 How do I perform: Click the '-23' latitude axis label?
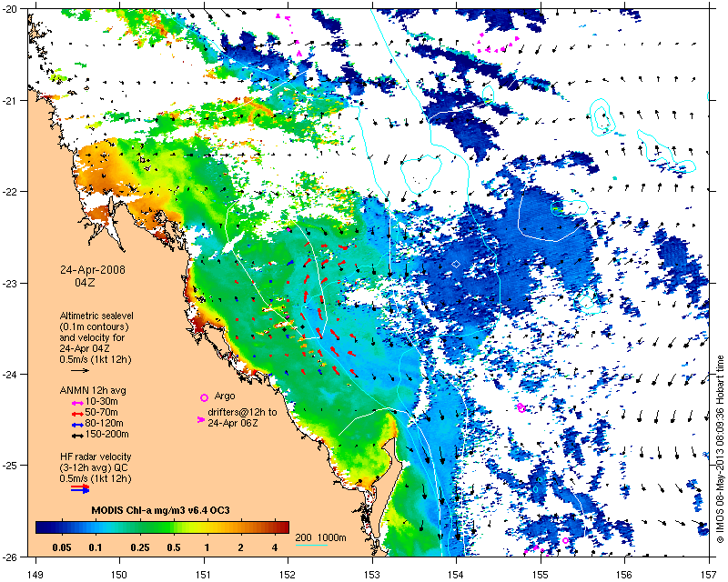click(x=10, y=283)
